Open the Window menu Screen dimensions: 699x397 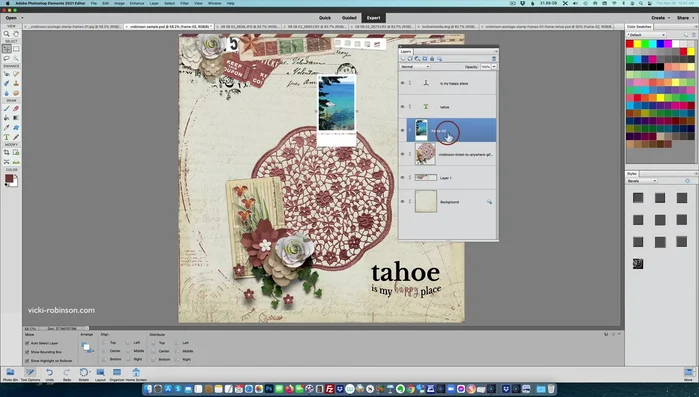click(x=214, y=3)
